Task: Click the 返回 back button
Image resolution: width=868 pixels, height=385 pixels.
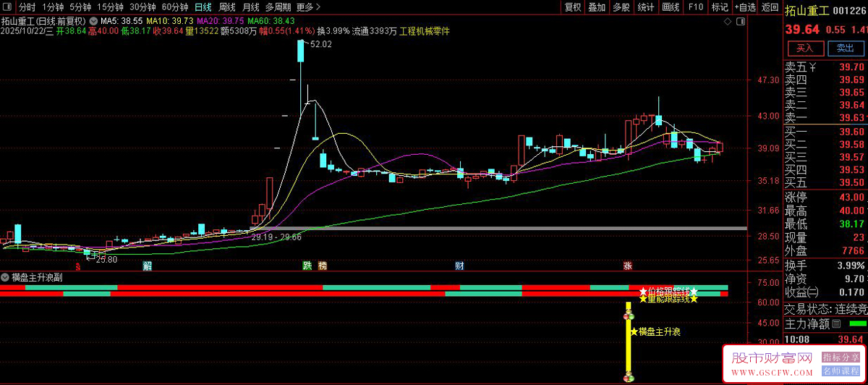Action: (x=770, y=7)
